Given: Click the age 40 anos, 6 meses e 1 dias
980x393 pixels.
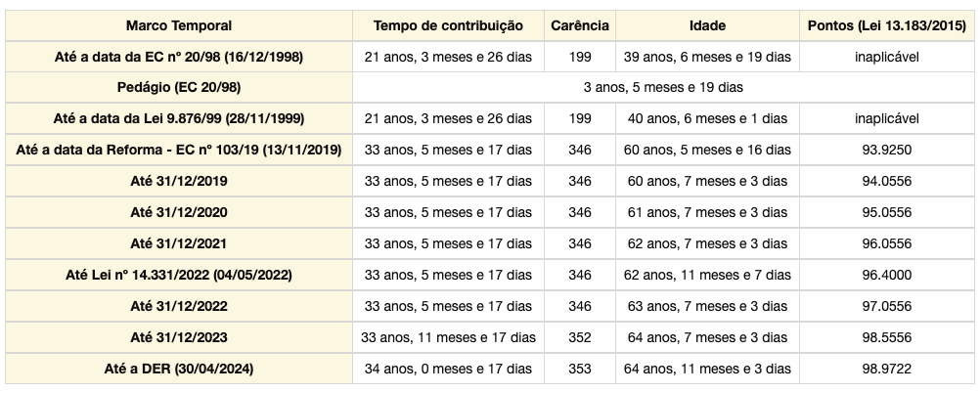Looking at the screenshot, I should [707, 118].
